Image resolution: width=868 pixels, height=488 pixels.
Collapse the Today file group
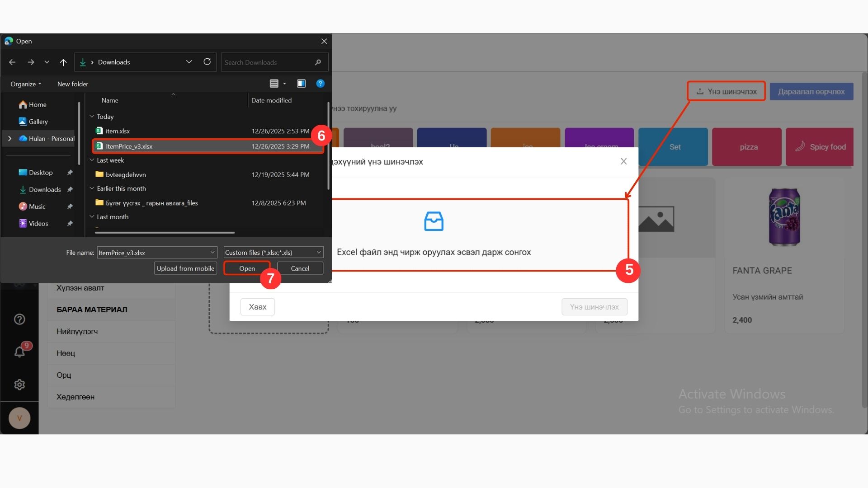pyautogui.click(x=92, y=117)
